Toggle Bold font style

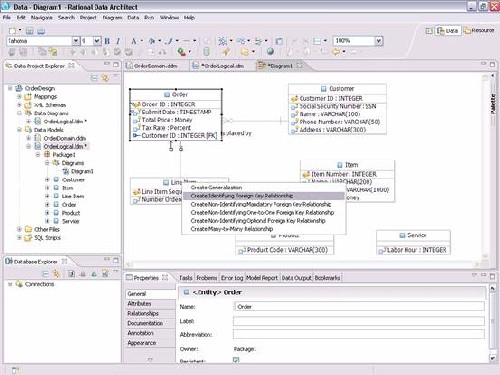(107, 41)
